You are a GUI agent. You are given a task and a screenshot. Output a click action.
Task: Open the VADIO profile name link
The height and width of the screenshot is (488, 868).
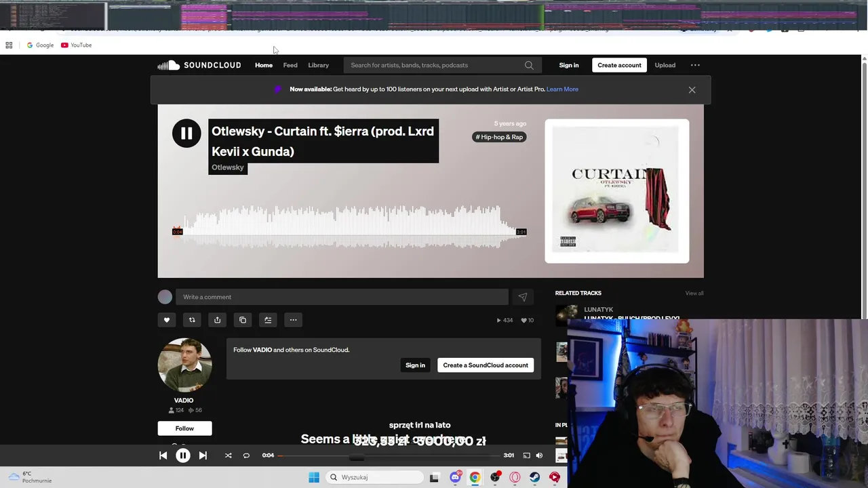point(184,401)
